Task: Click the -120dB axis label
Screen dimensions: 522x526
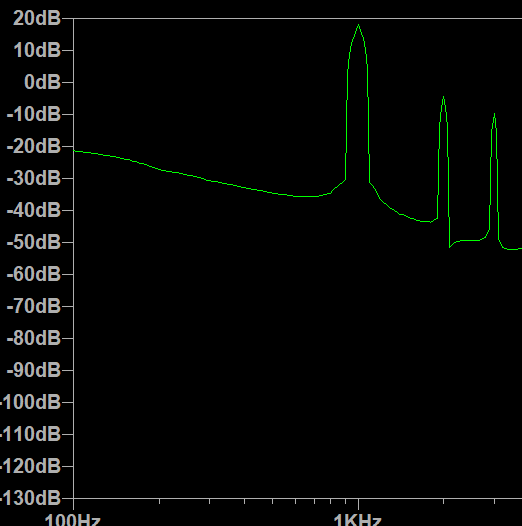Action: pyautogui.click(x=31, y=466)
